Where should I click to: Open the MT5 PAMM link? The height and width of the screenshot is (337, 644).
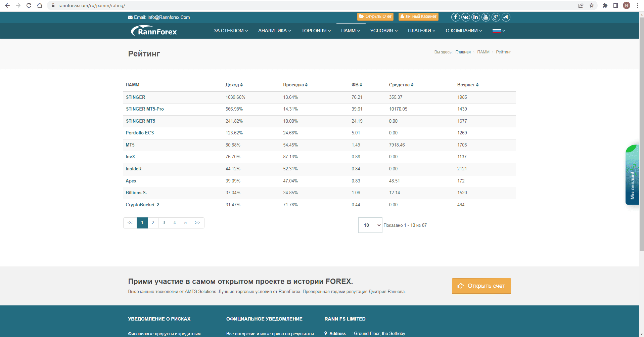130,145
